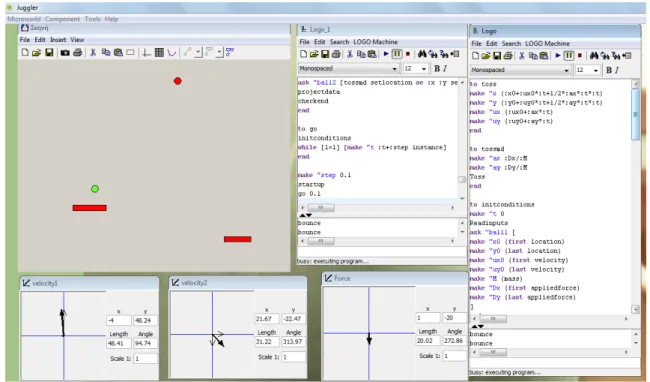Click the green ball on the canvas
The height and width of the screenshot is (382, 650).
point(95,189)
